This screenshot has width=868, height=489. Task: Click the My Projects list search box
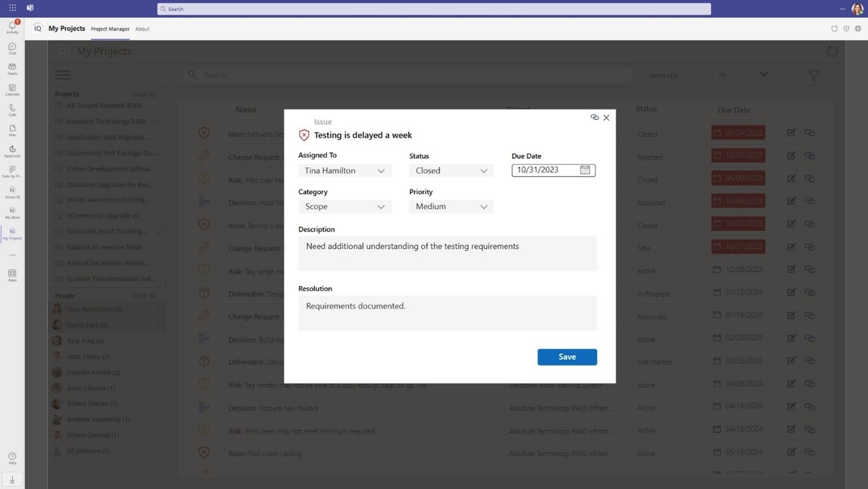407,75
